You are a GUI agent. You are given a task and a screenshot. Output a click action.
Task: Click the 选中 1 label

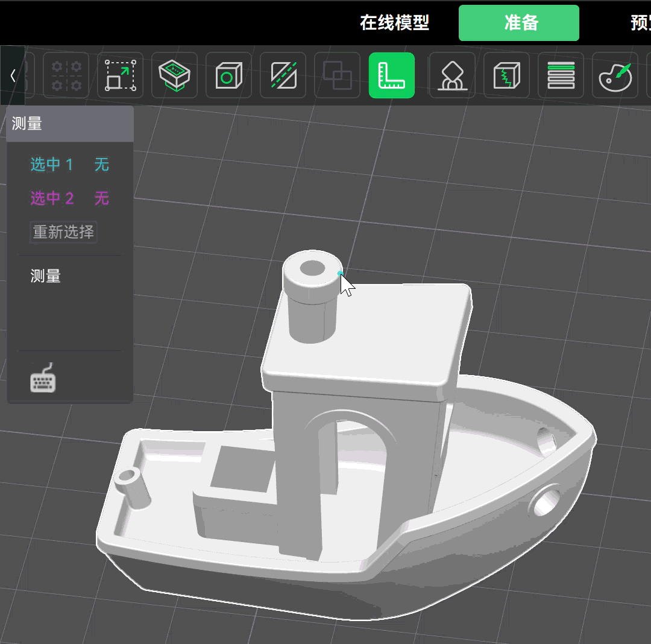(52, 165)
